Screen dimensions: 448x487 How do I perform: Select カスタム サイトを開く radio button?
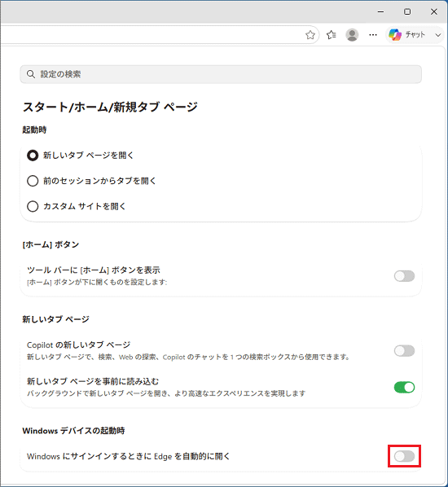pos(33,206)
